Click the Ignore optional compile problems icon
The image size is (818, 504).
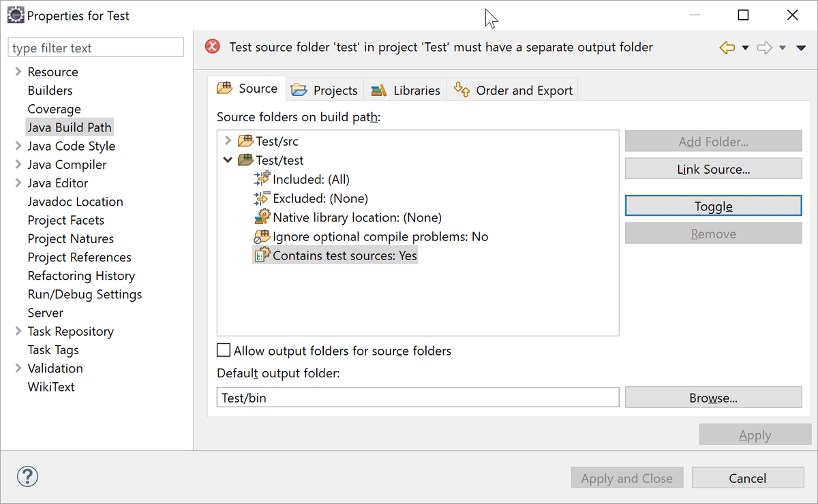click(x=262, y=236)
